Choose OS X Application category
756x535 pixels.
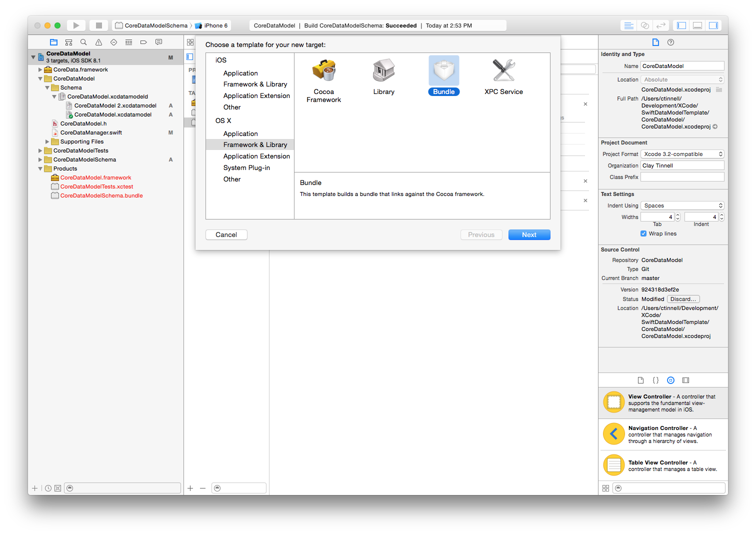pyautogui.click(x=240, y=134)
